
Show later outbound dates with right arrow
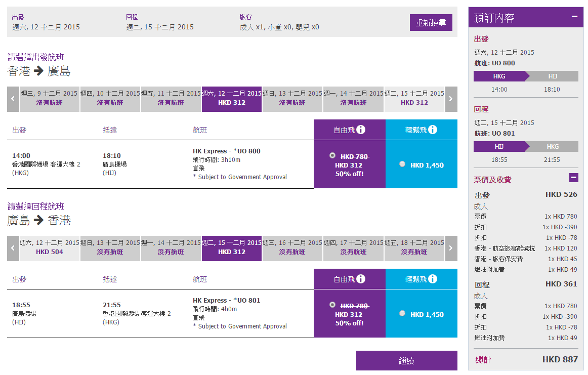pos(451,99)
